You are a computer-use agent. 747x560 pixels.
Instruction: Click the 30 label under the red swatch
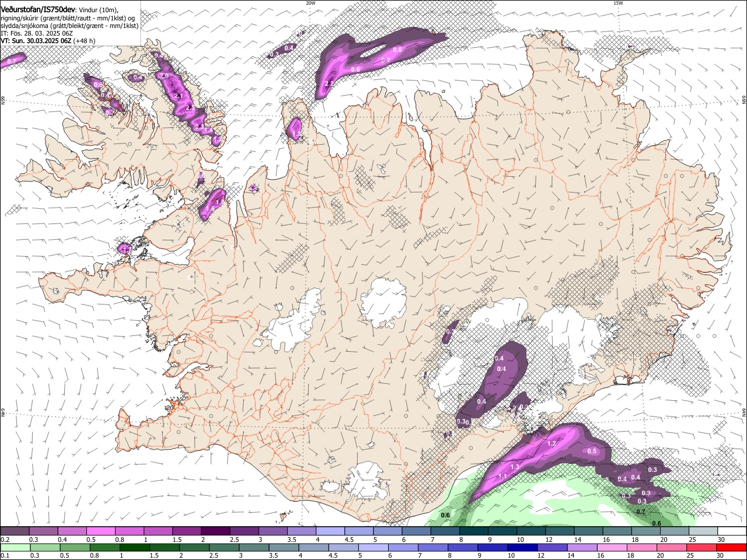click(x=720, y=556)
